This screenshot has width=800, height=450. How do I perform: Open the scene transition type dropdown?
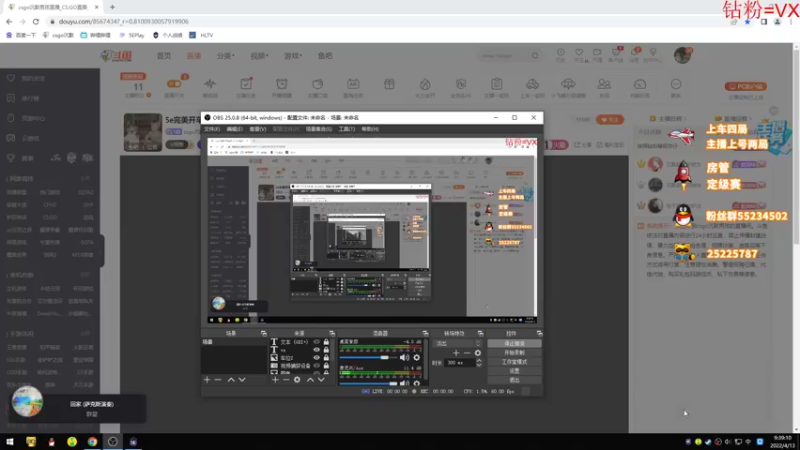[x=458, y=343]
